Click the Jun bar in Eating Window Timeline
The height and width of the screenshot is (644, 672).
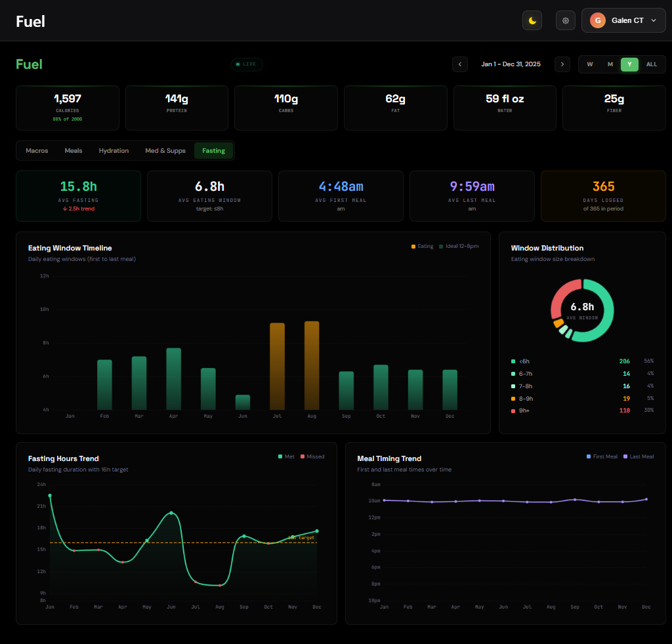pyautogui.click(x=243, y=403)
